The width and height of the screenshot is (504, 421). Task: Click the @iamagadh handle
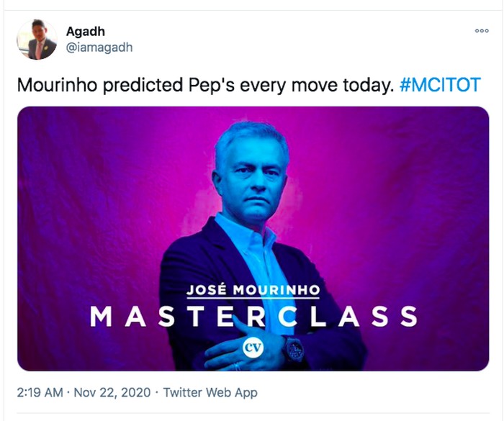point(99,47)
